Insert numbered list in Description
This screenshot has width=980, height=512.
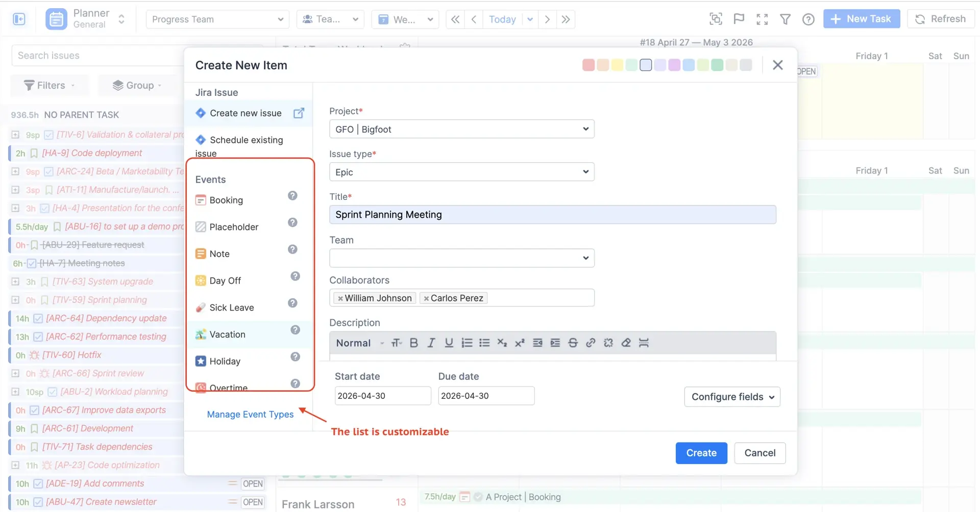(x=467, y=343)
